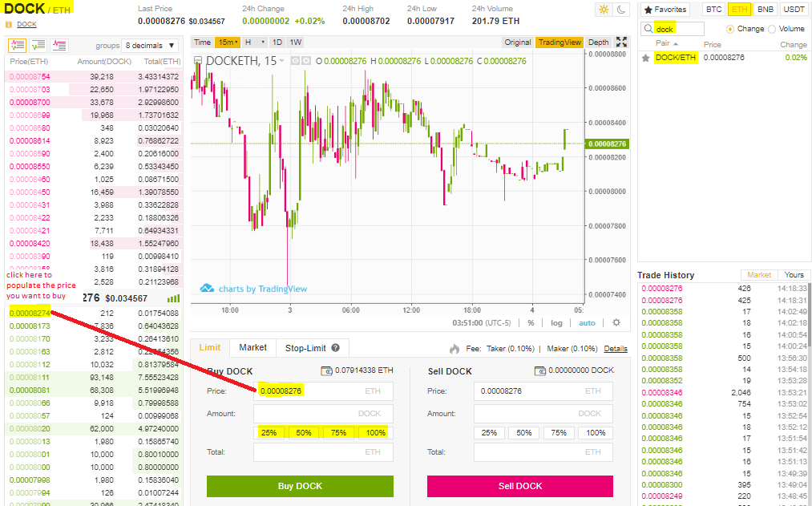This screenshot has height=506, width=812.
Task: Expand the DOCKETH symbol dropdown arrow
Action: (x=282, y=61)
